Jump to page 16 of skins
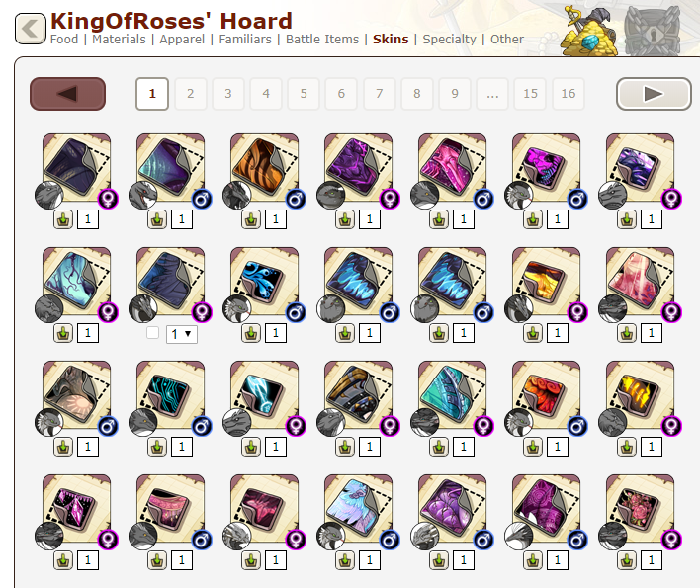Screen dimensions: 700x588 pos(568,94)
